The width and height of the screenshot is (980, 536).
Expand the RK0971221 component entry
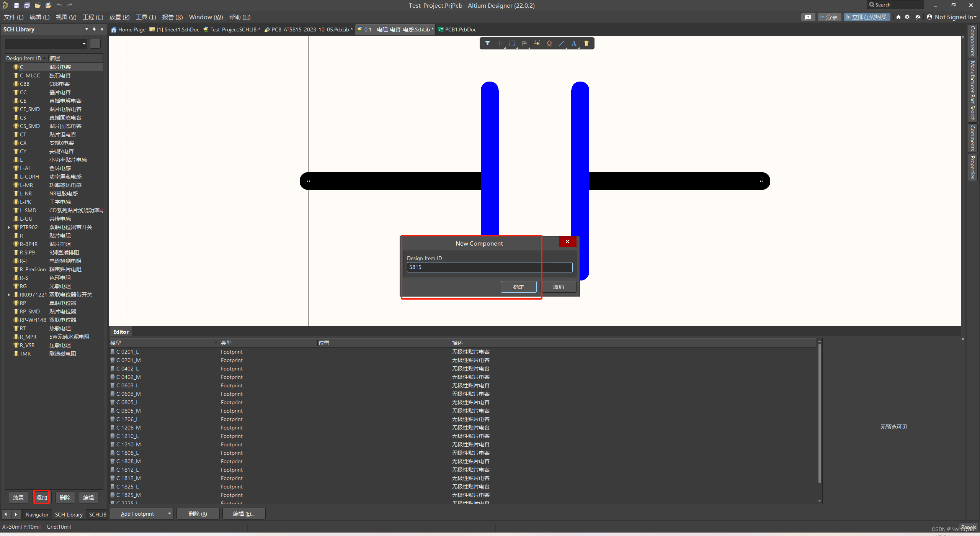(x=9, y=295)
